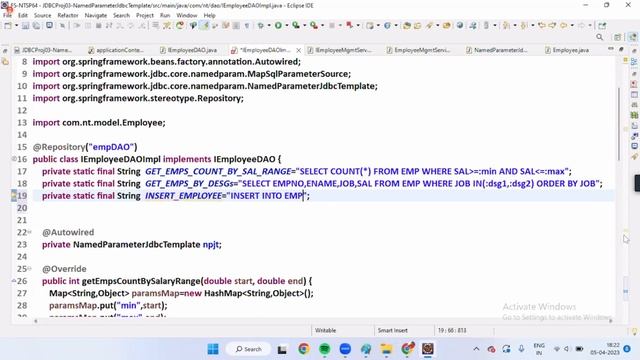Switch to the Employee.java tab
Image resolution: width=640 pixels, height=360 pixels.
pyautogui.click(x=567, y=50)
